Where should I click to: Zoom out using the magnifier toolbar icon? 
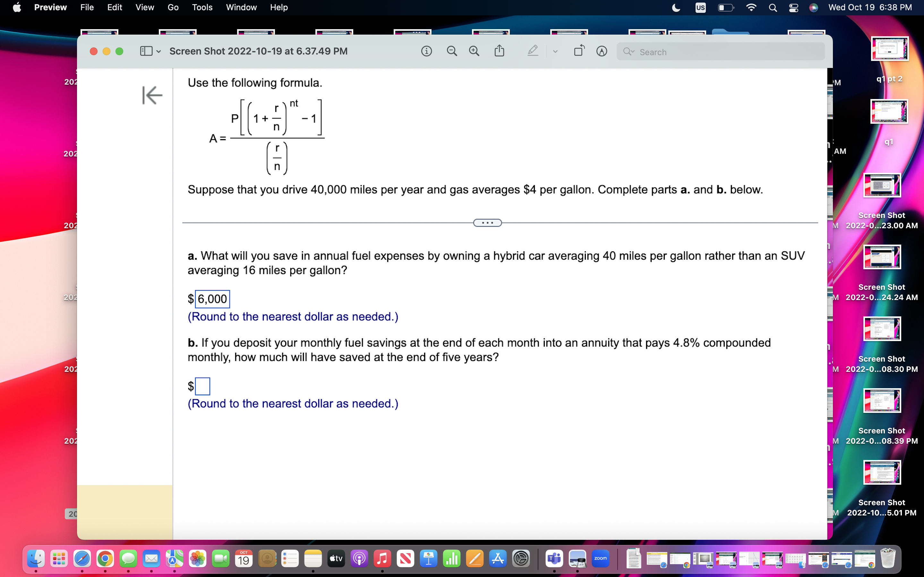click(x=452, y=51)
